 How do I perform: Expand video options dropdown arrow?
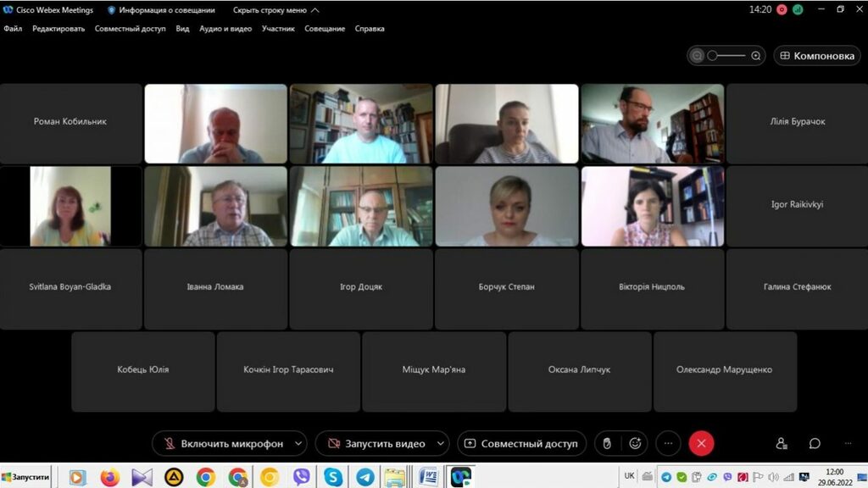pyautogui.click(x=440, y=443)
